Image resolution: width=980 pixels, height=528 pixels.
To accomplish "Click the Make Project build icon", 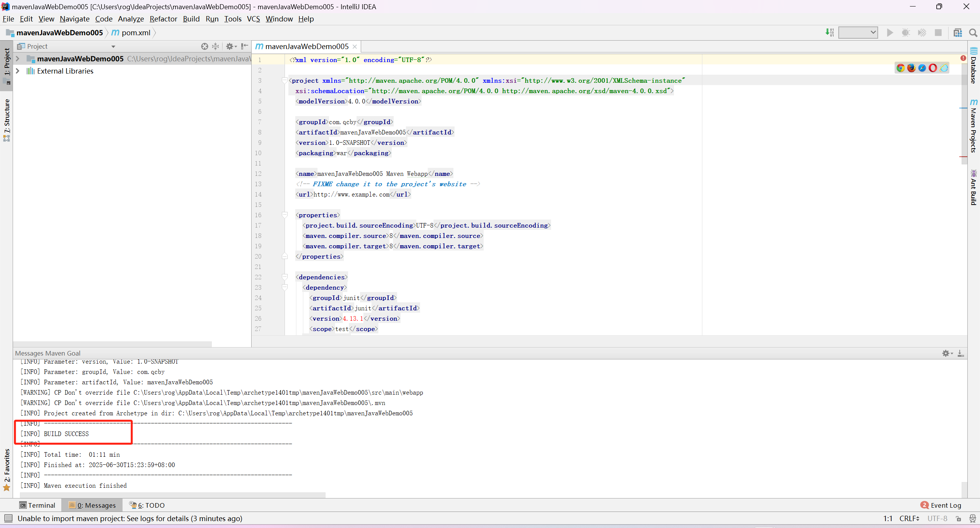I will click(829, 33).
